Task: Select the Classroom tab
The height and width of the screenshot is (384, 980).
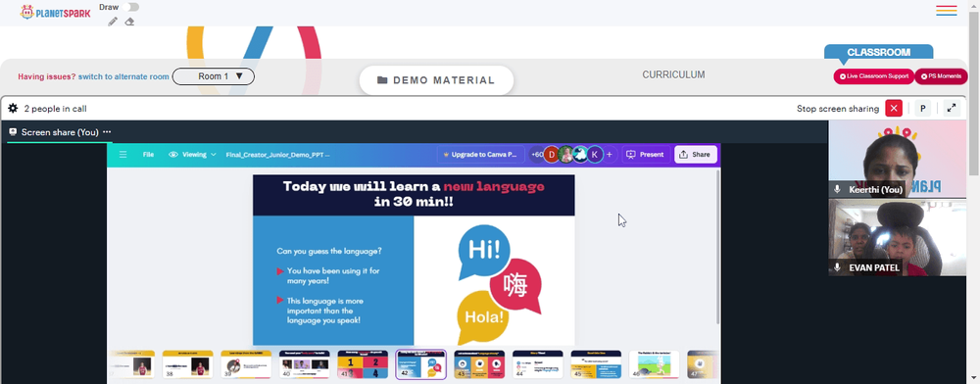Action: [878, 53]
